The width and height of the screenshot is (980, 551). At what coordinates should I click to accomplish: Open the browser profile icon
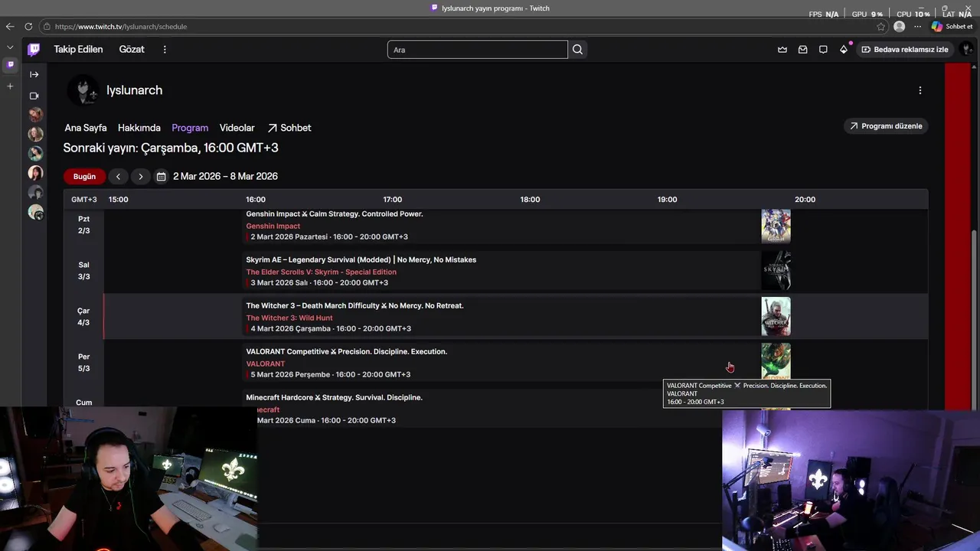[900, 27]
